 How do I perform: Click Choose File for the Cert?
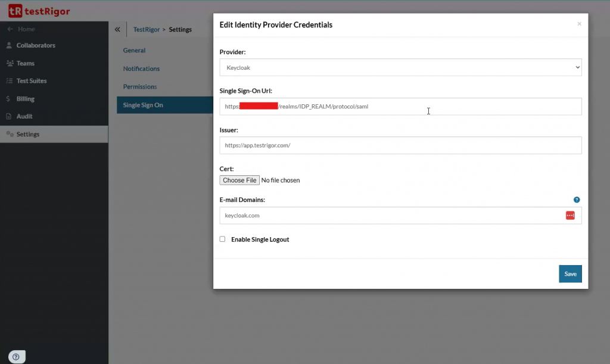pos(239,180)
